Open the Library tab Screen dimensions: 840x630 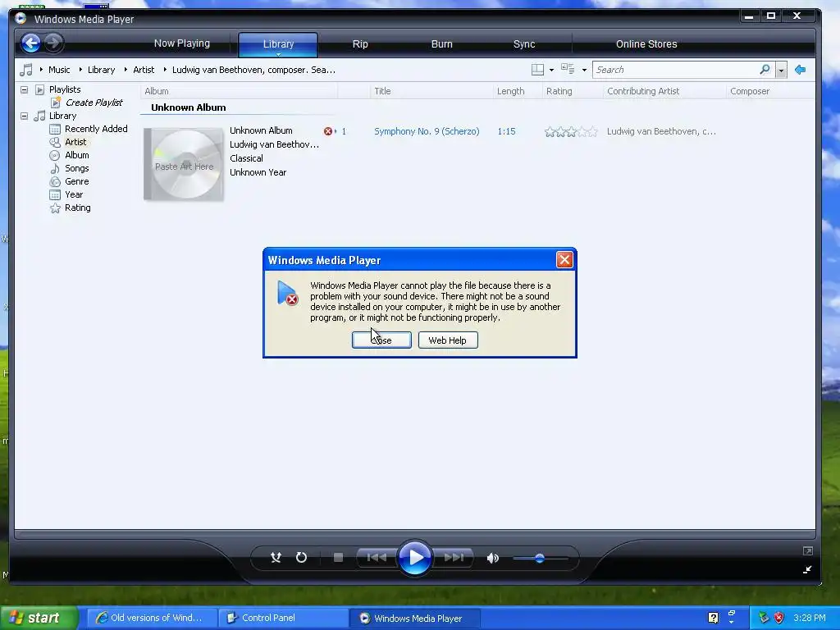click(x=278, y=44)
